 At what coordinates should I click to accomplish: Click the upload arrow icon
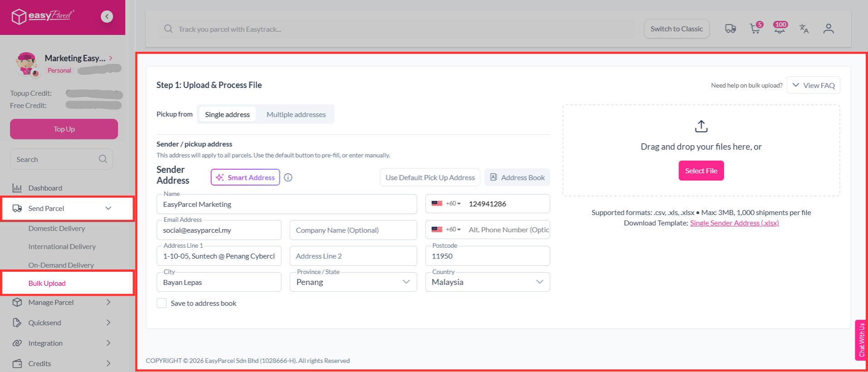click(x=701, y=126)
